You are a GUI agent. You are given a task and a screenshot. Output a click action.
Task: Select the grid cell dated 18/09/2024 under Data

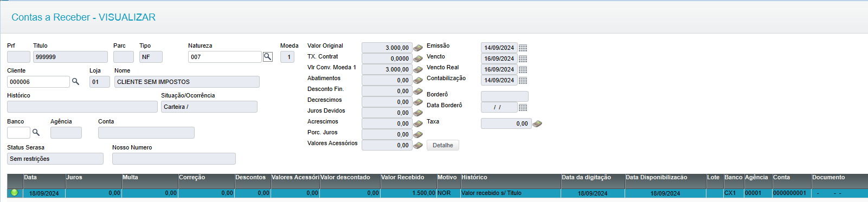tap(44, 193)
